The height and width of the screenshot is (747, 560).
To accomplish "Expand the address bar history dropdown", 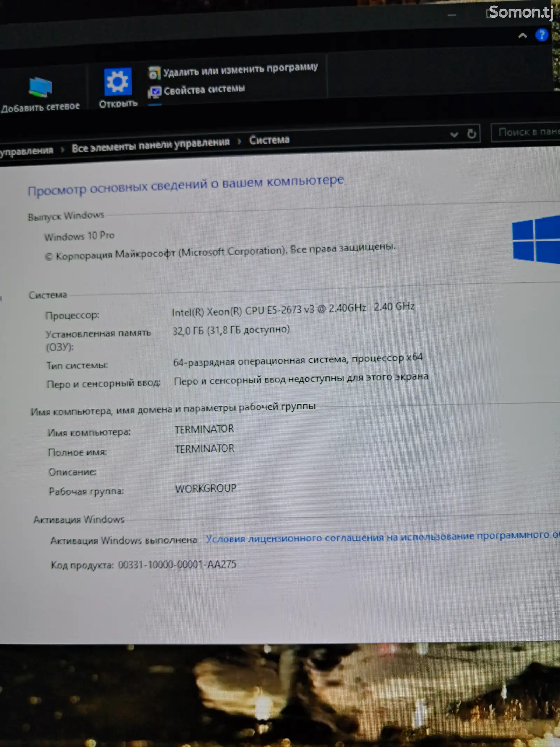I will (x=454, y=134).
